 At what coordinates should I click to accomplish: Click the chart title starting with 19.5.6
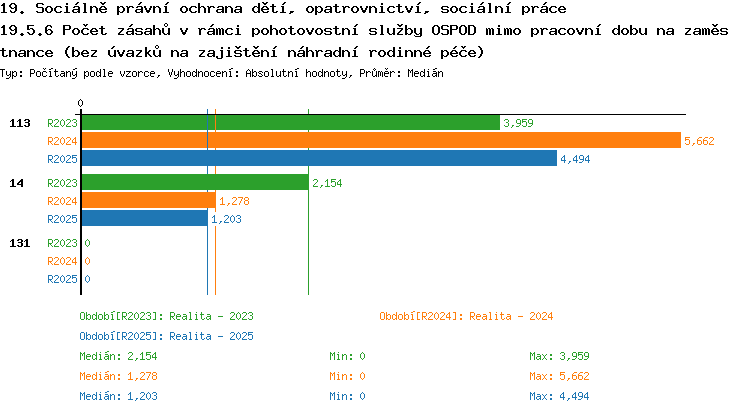click(x=364, y=41)
